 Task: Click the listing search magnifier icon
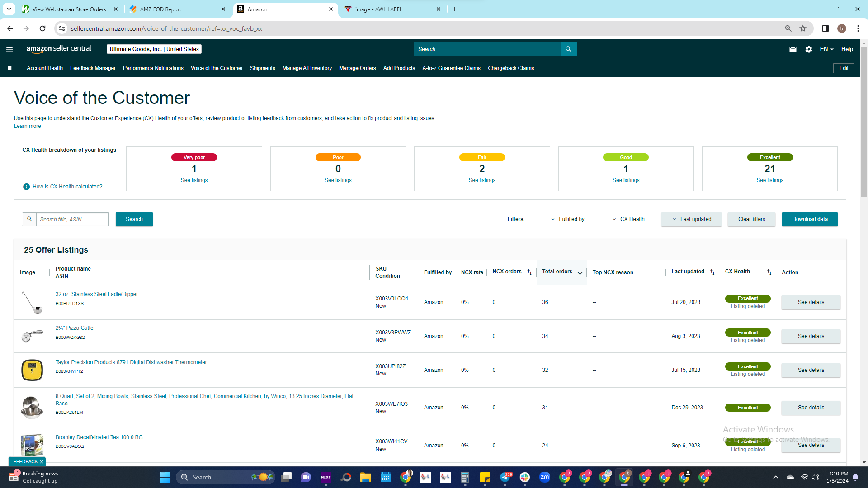(29, 219)
